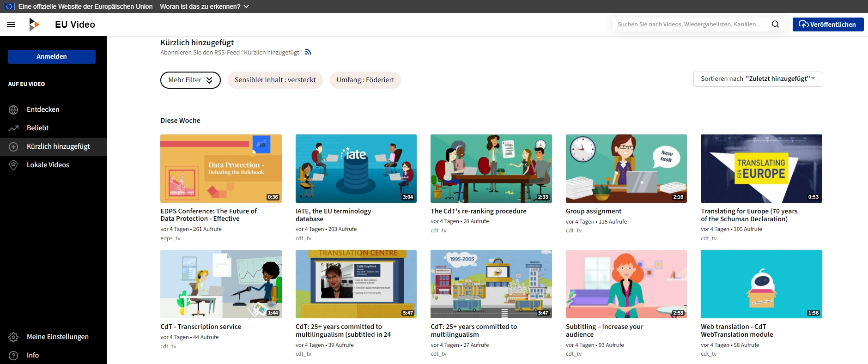The width and height of the screenshot is (868, 364).
Task: Click the 'Umfang: Föderiert' filter chip
Action: [365, 80]
